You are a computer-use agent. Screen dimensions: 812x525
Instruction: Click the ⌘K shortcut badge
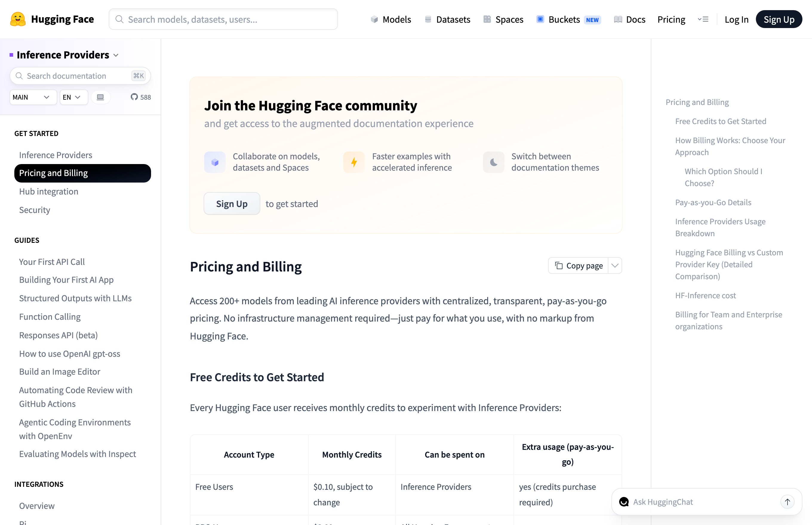139,76
